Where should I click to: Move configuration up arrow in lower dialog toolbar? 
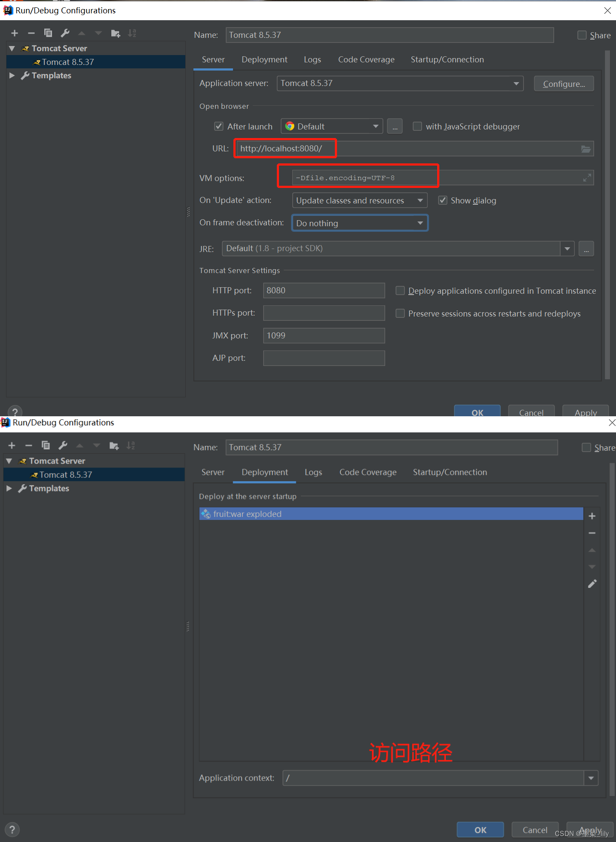tap(80, 446)
